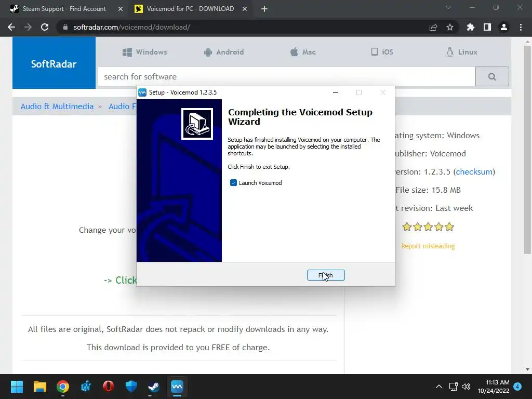Toggle the Chrome side panel icon
This screenshot has height=399, width=532.
coord(487,27)
